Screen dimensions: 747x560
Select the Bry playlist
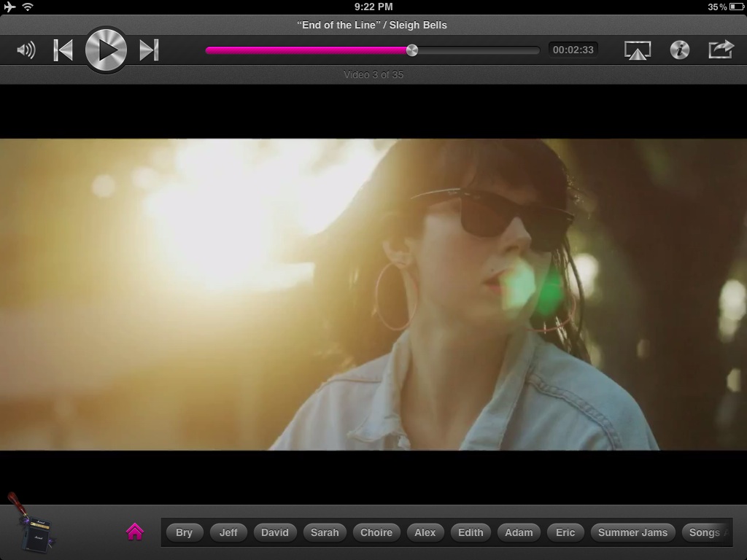click(185, 532)
